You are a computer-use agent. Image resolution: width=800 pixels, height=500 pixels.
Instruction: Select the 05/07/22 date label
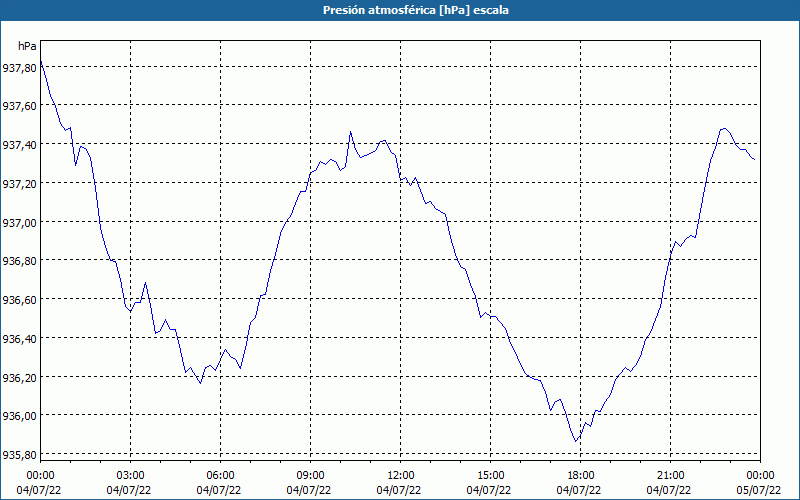[760, 490]
